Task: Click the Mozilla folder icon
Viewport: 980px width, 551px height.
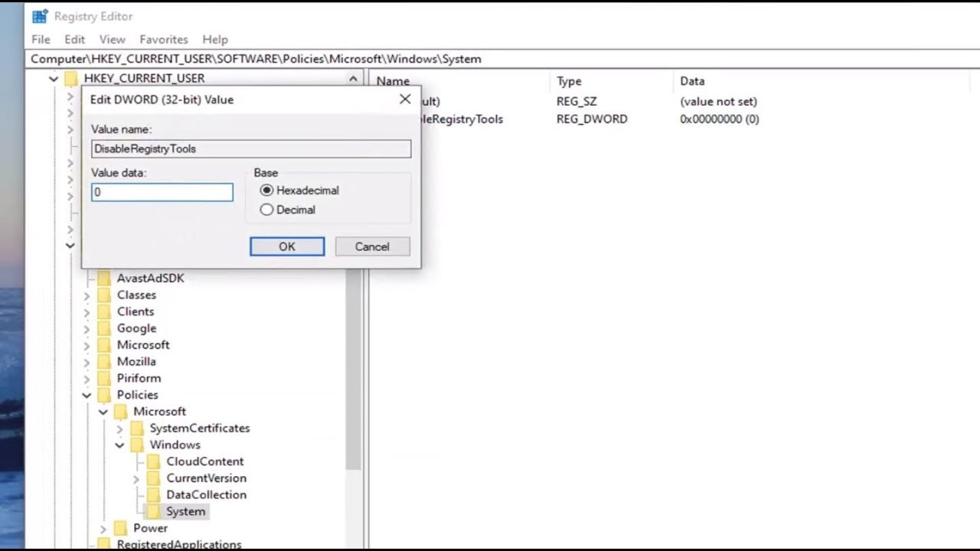Action: (104, 361)
